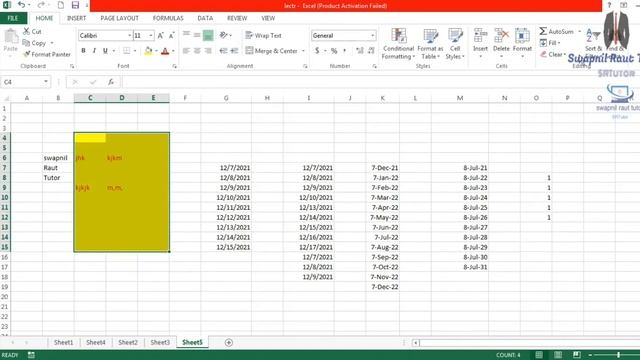This screenshot has width=640, height=360.
Task: Expand the Merge & Center dropdown arrow
Action: [303, 51]
